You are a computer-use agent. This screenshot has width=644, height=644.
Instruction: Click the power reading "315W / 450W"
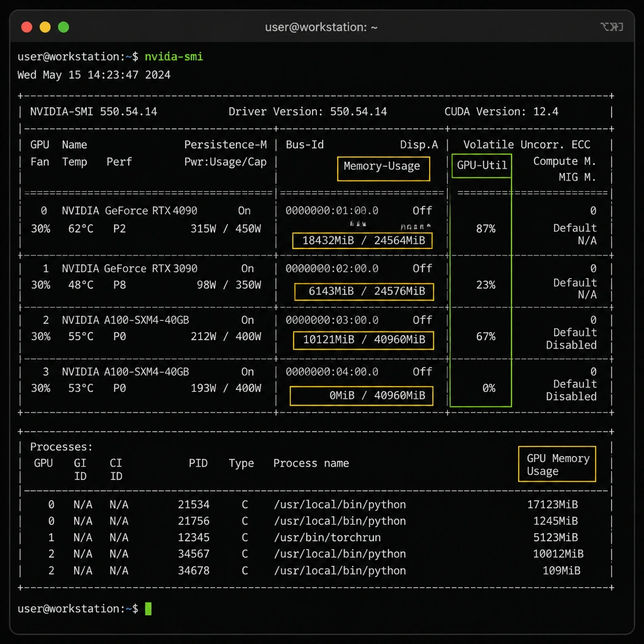point(226,228)
